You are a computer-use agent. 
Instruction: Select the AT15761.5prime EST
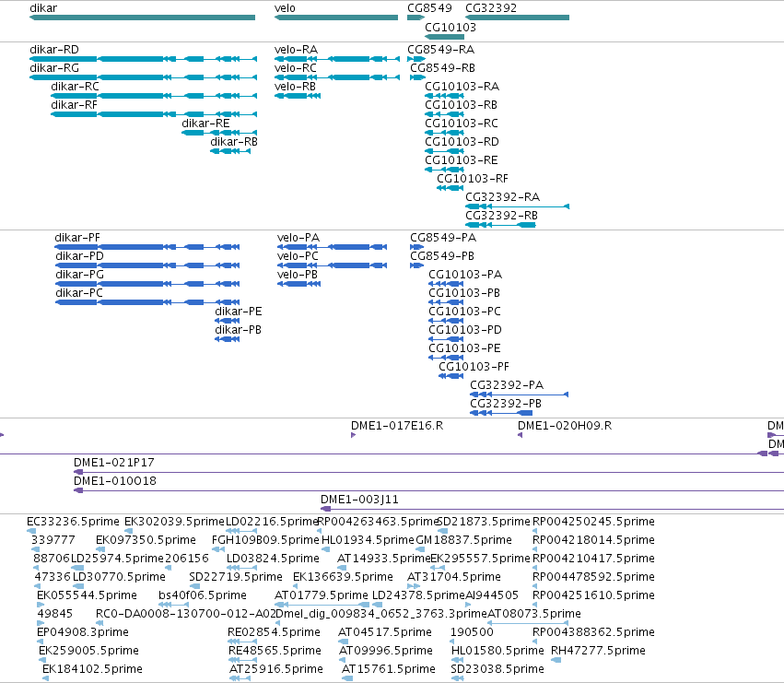(347, 679)
